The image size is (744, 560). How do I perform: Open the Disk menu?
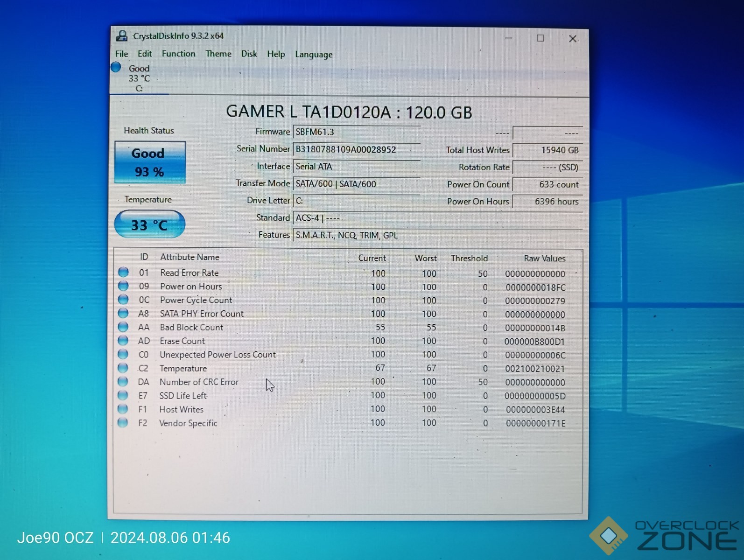(249, 54)
